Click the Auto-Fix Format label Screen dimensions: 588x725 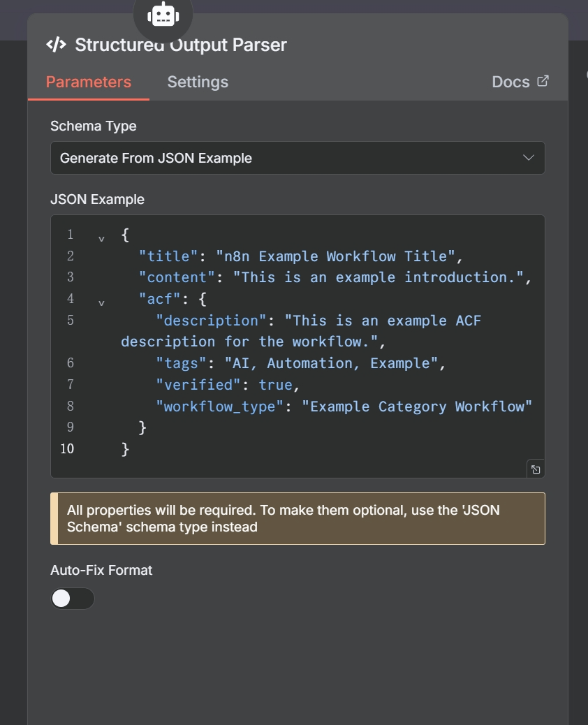[101, 570]
